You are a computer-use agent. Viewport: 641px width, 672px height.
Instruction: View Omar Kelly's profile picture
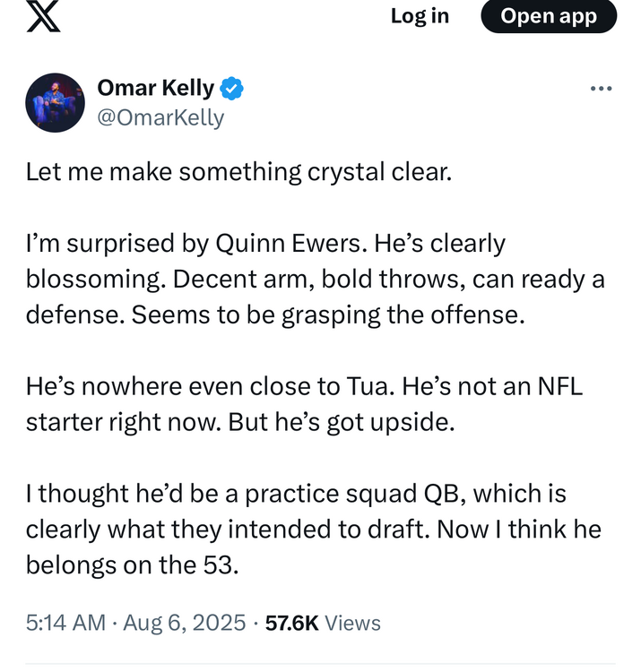55,102
